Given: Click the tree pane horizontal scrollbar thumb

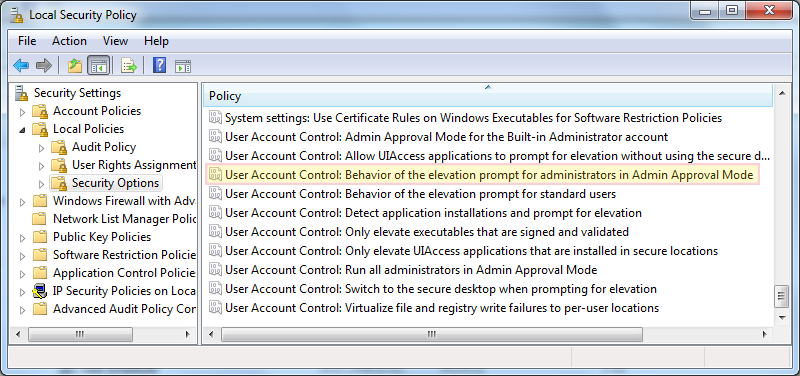Looking at the screenshot, I should pyautogui.click(x=80, y=335).
